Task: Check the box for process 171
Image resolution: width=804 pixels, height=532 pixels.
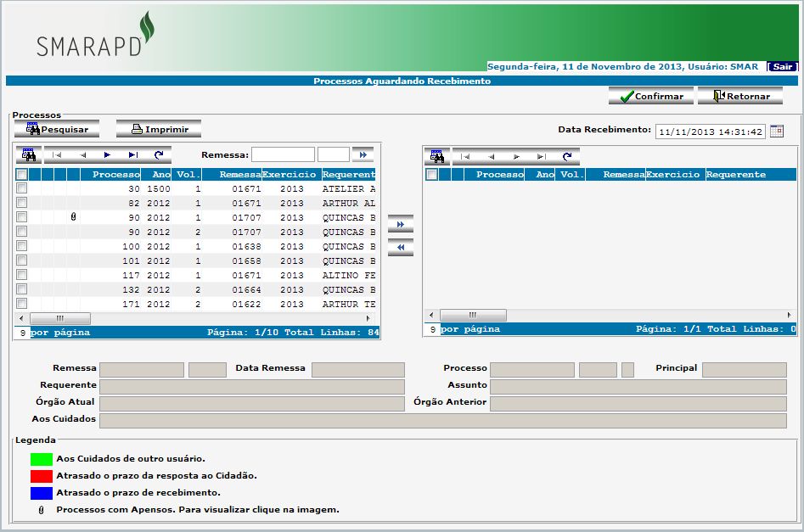Action: 21,304
